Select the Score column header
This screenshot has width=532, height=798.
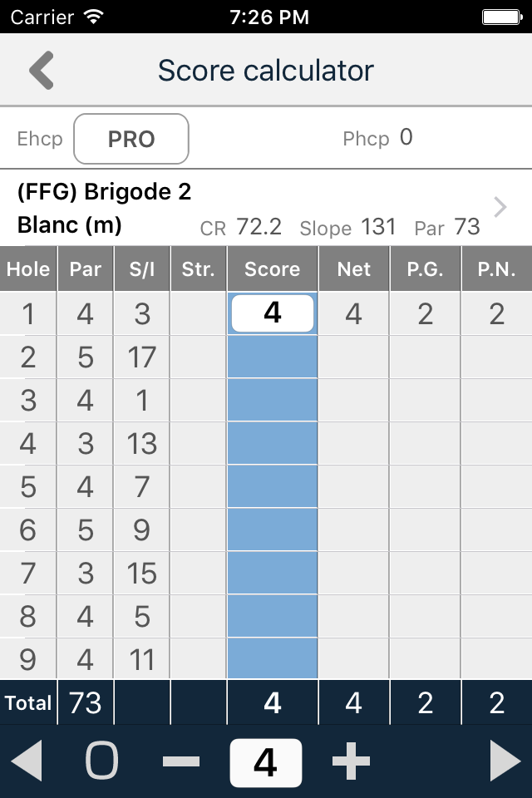(272, 268)
